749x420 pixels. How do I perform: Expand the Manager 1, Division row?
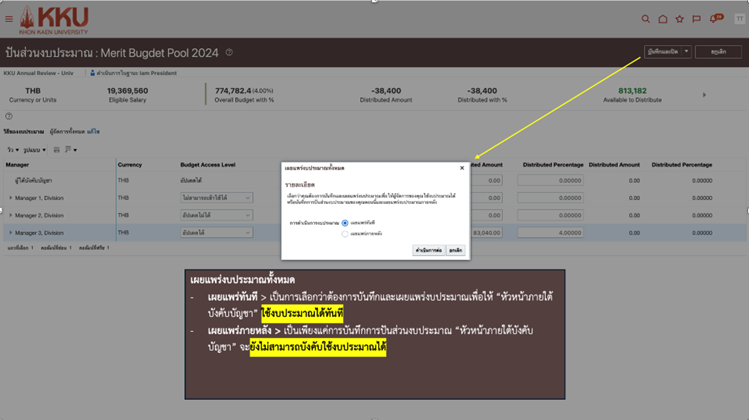tap(11, 198)
